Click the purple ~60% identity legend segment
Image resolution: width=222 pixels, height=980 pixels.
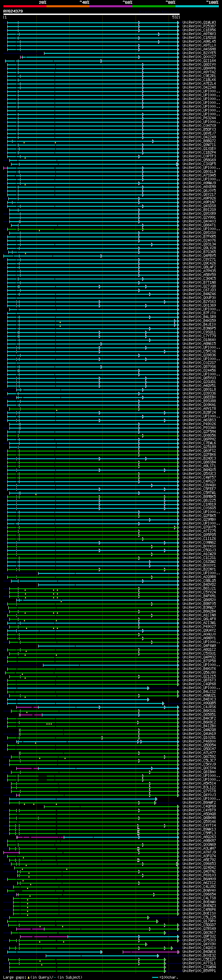click(111, 6)
